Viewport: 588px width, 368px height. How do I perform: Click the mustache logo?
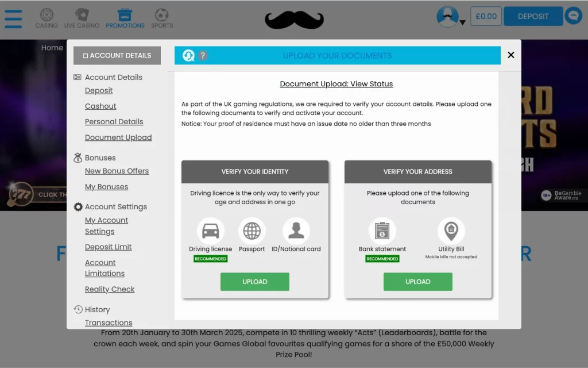294,20
